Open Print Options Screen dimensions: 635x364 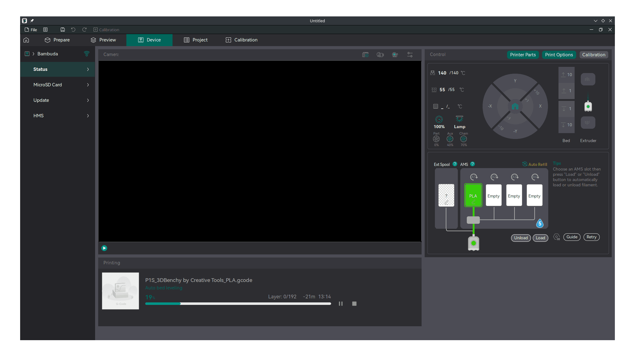click(559, 55)
